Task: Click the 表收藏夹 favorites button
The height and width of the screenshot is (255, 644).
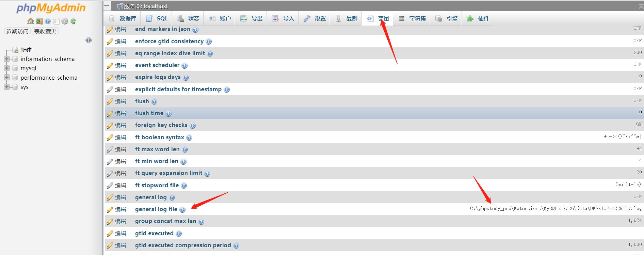Action: click(x=45, y=31)
